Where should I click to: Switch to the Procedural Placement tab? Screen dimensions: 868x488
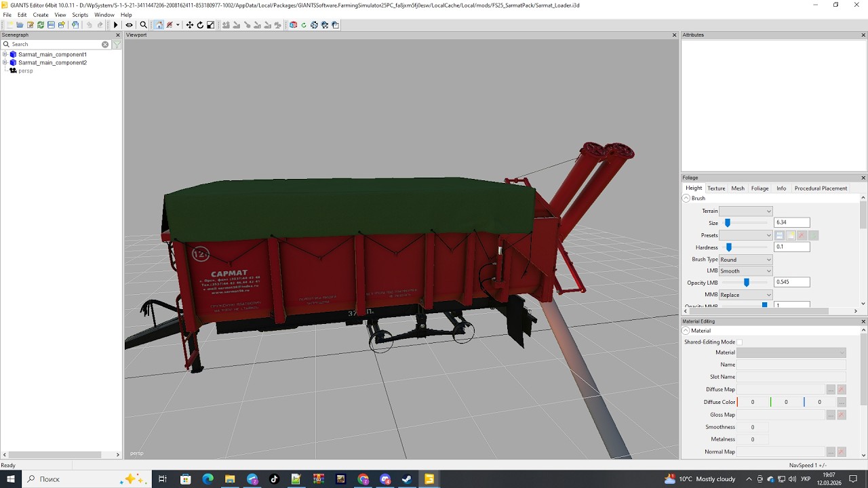click(x=821, y=188)
